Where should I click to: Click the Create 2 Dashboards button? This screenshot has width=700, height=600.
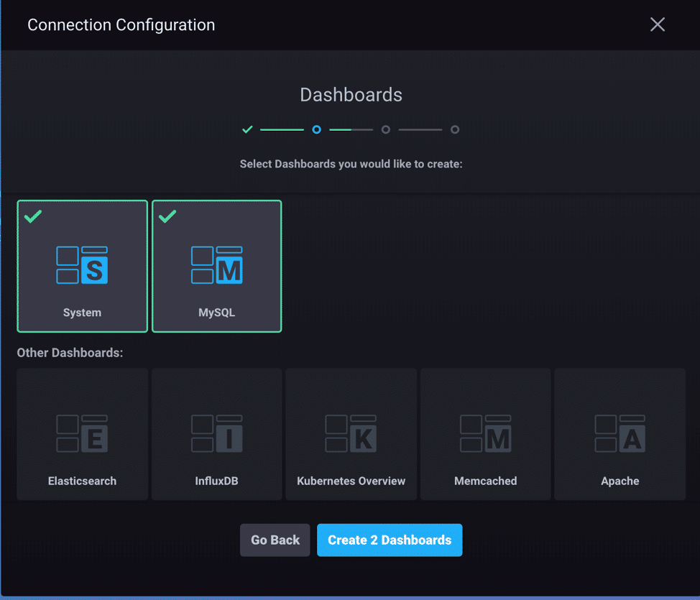pyautogui.click(x=390, y=540)
